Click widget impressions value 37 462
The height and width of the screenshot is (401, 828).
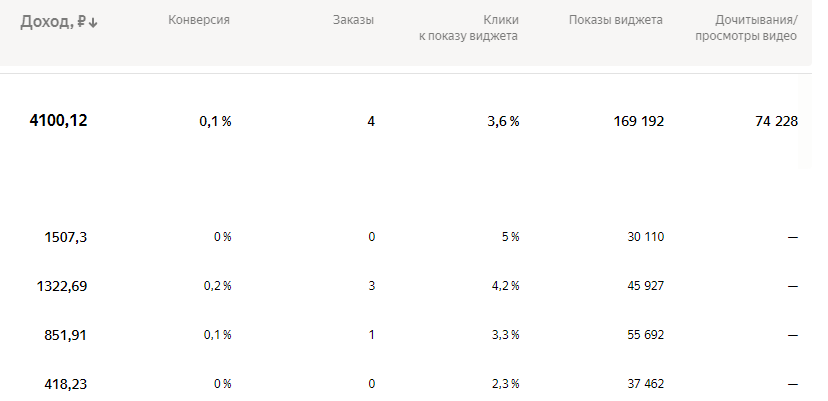(645, 384)
